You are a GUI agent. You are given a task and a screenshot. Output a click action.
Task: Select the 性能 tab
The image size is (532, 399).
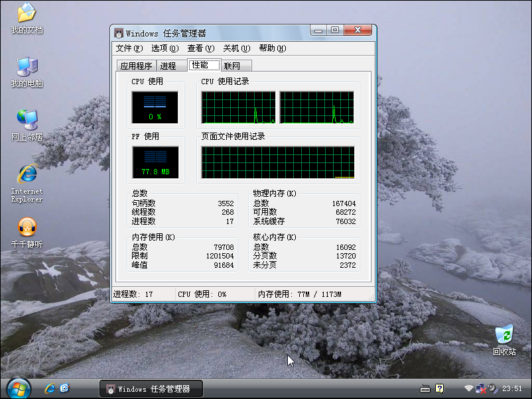click(x=204, y=65)
